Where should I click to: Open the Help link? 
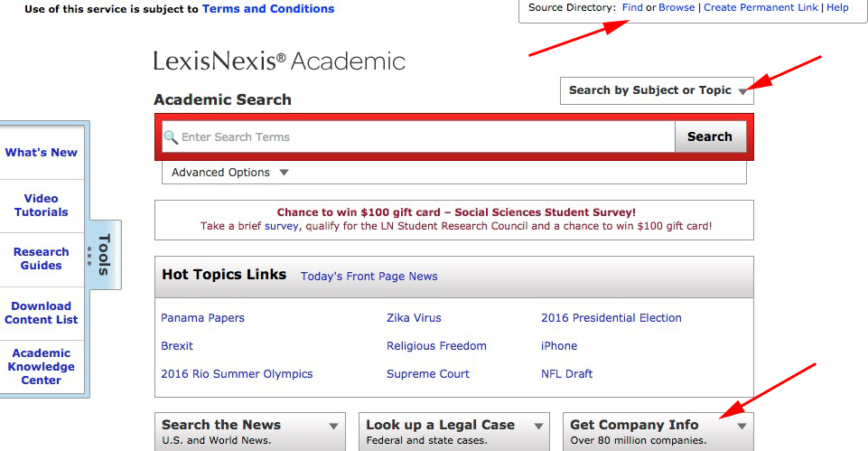pos(837,8)
